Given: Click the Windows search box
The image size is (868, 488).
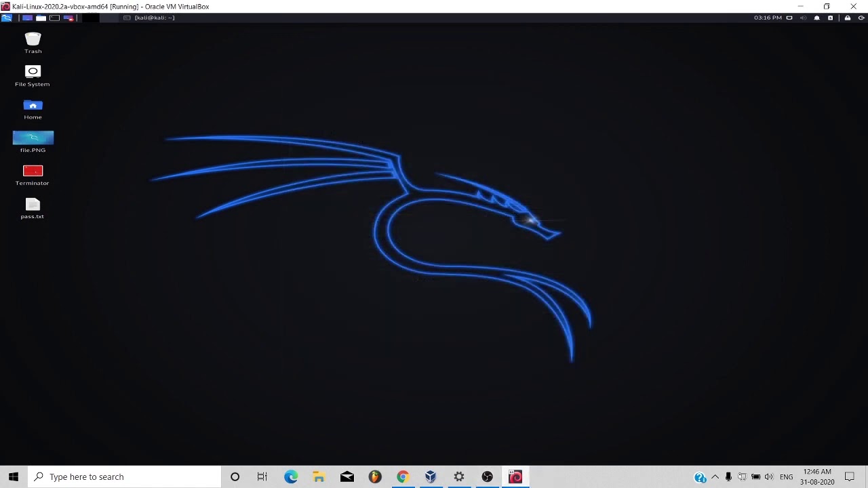Looking at the screenshot, I should (x=125, y=477).
